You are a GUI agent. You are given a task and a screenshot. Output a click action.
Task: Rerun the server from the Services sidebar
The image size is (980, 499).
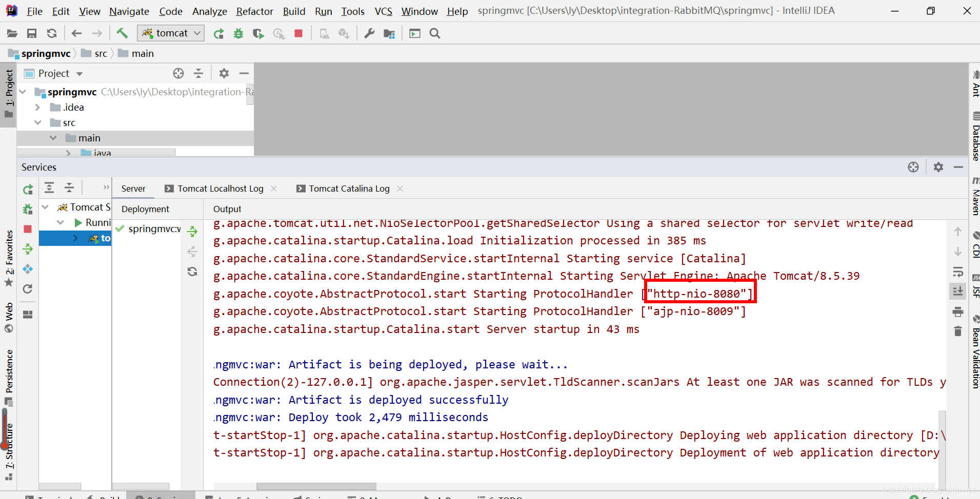click(28, 189)
